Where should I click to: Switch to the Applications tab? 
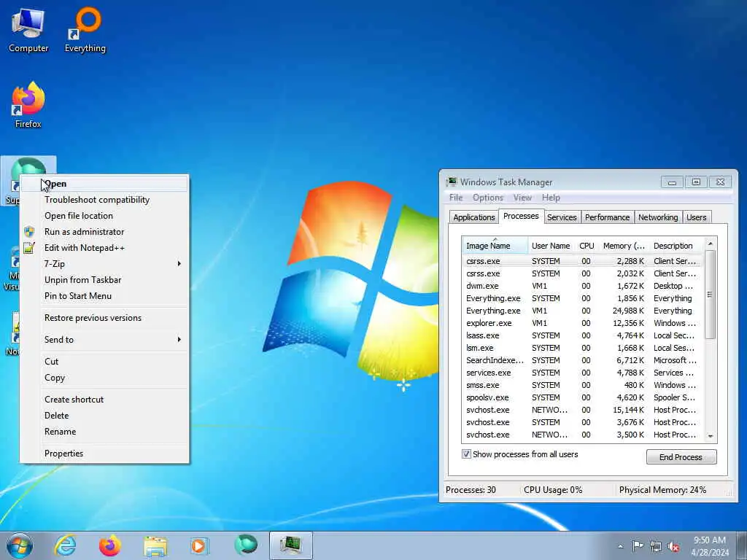coord(474,217)
